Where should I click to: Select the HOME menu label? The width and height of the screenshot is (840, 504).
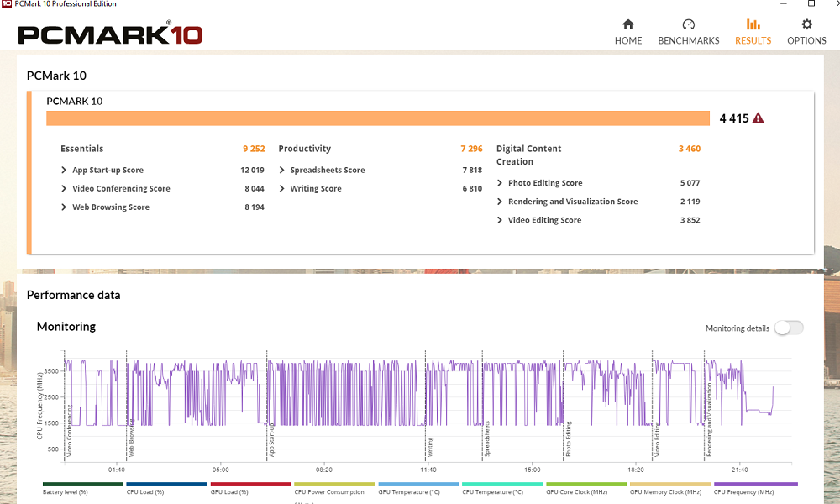627,40
